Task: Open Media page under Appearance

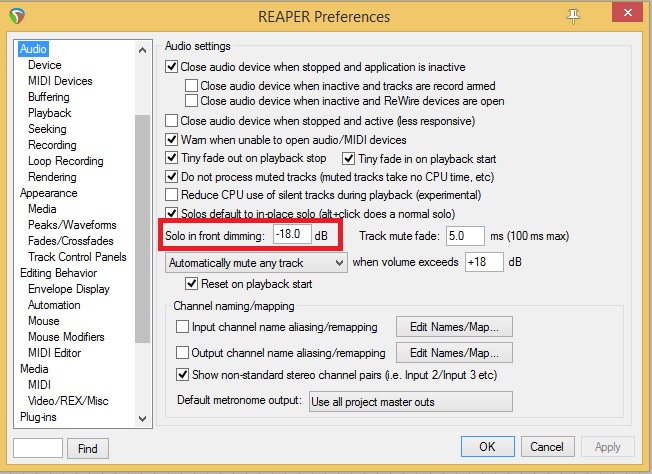Action: (x=42, y=209)
